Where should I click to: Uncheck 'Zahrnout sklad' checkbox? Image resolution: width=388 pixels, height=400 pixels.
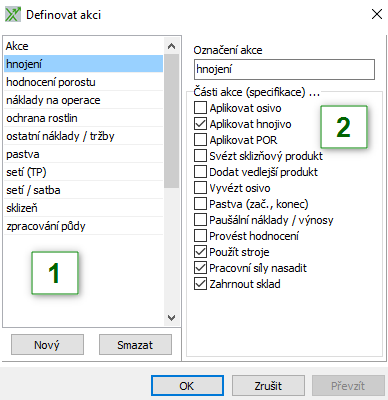[200, 284]
